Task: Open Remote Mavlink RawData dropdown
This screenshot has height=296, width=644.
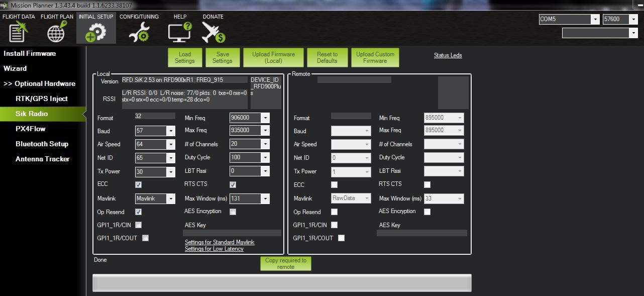Action: click(351, 199)
